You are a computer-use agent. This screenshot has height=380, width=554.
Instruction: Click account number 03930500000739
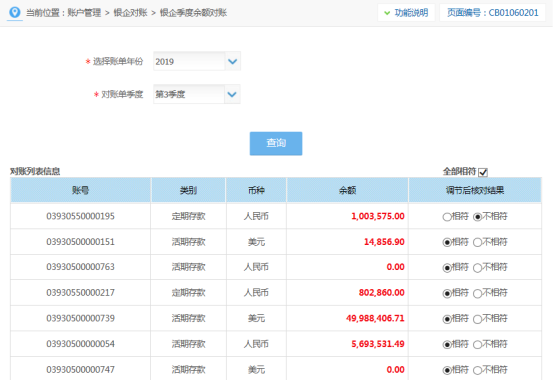tap(81, 319)
